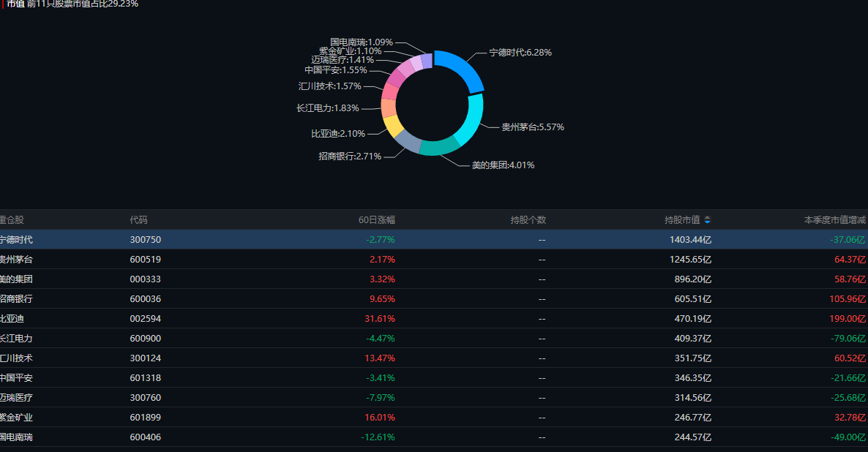
Task: Select the light pink 迈瑞医疗 donut segment
Action: [405, 68]
